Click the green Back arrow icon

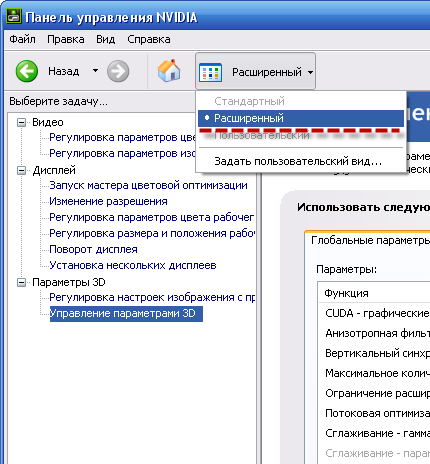[x=27, y=71]
